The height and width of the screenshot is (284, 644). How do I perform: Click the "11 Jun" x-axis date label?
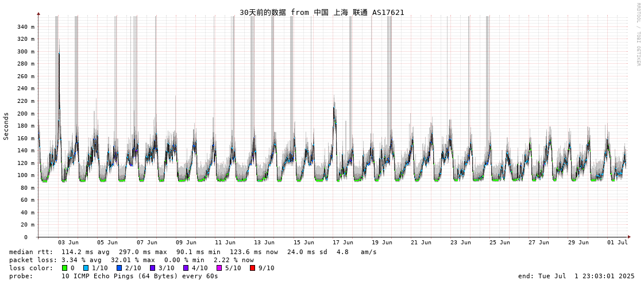[225, 243]
